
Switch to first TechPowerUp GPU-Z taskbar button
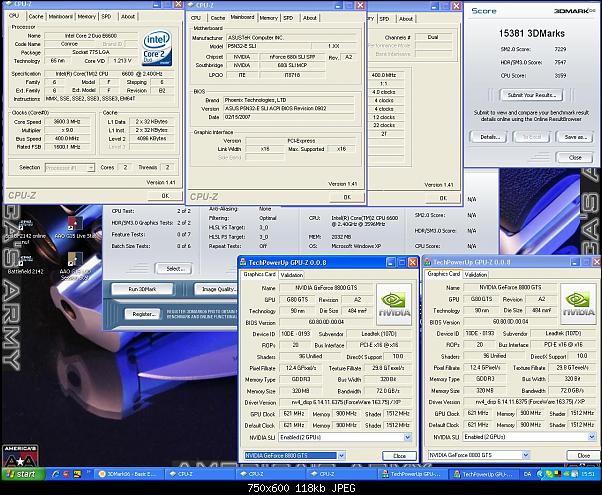(413, 474)
